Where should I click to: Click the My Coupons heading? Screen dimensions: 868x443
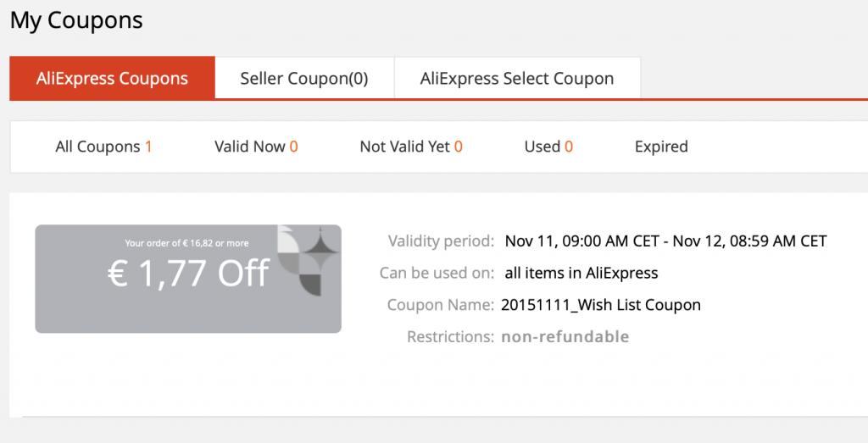(x=76, y=20)
